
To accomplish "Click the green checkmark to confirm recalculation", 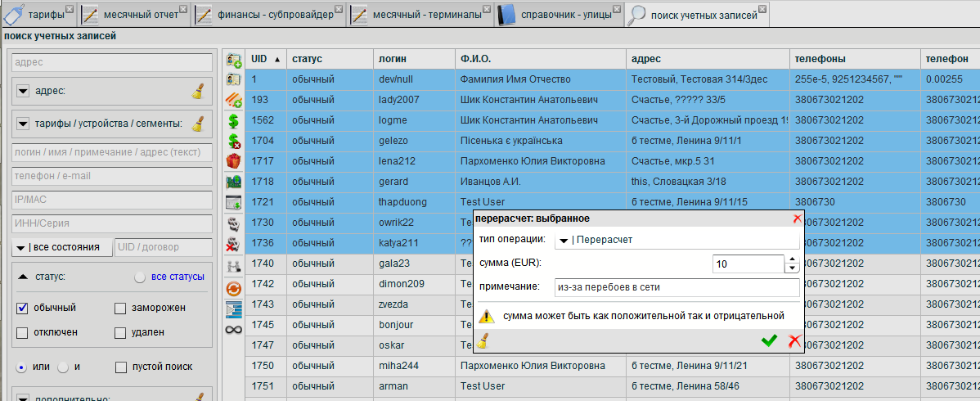I will pos(769,341).
